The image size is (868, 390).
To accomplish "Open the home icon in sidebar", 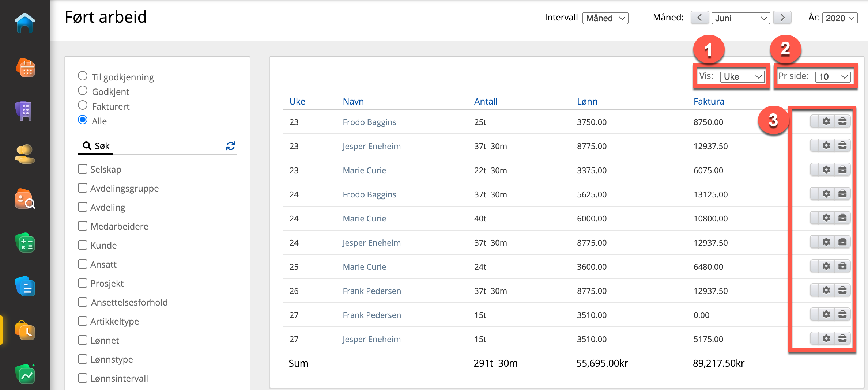I will point(25,23).
